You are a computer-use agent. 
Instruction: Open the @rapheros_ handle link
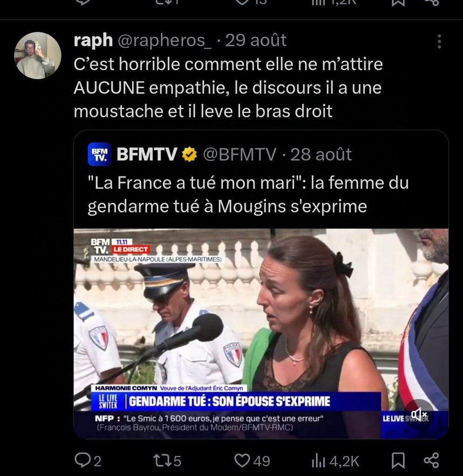165,40
